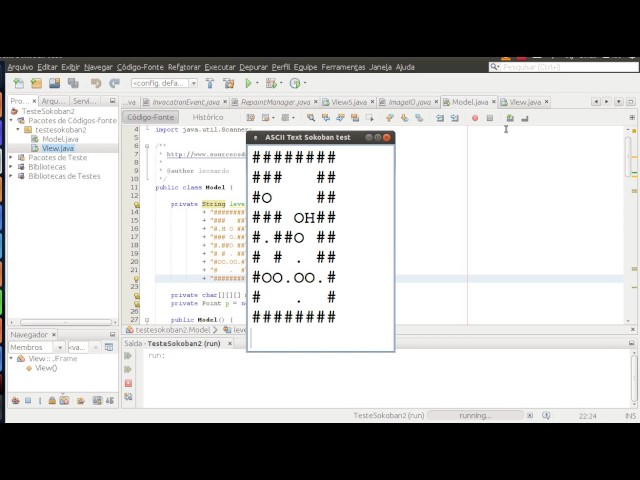Click the Build Project hammer icon
Image resolution: width=640 pixels, height=480 pixels.
tap(210, 83)
